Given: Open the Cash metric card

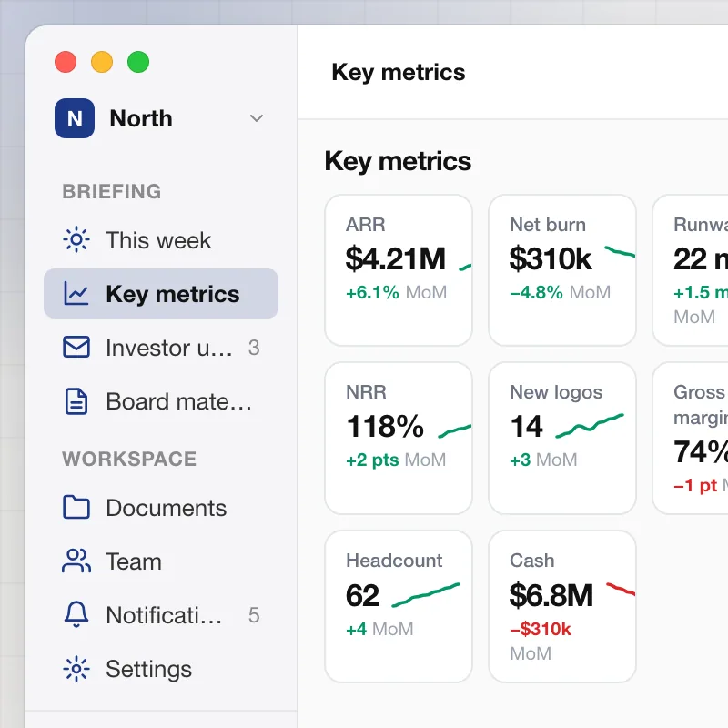Looking at the screenshot, I should tap(562, 606).
